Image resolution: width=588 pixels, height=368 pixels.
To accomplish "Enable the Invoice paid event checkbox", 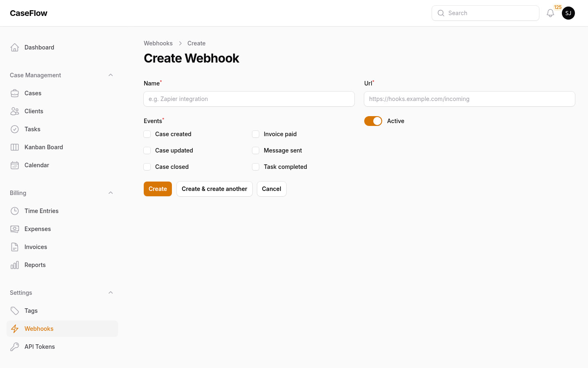I will 256,134.
